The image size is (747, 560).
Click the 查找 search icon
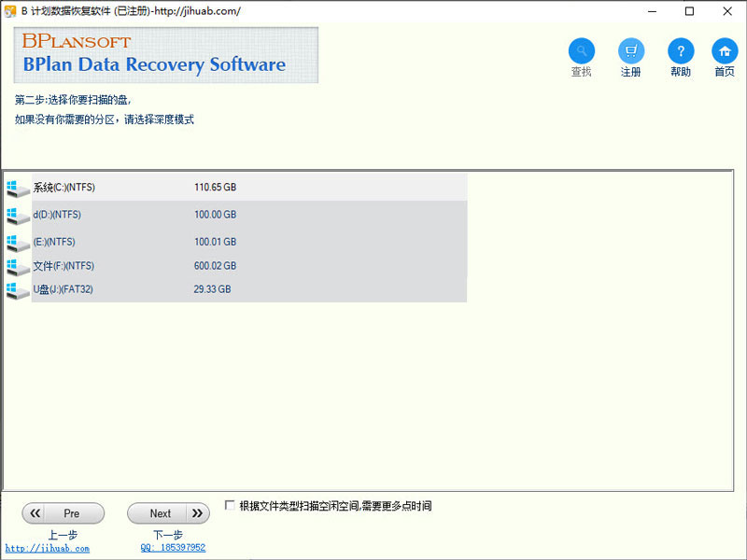click(581, 51)
